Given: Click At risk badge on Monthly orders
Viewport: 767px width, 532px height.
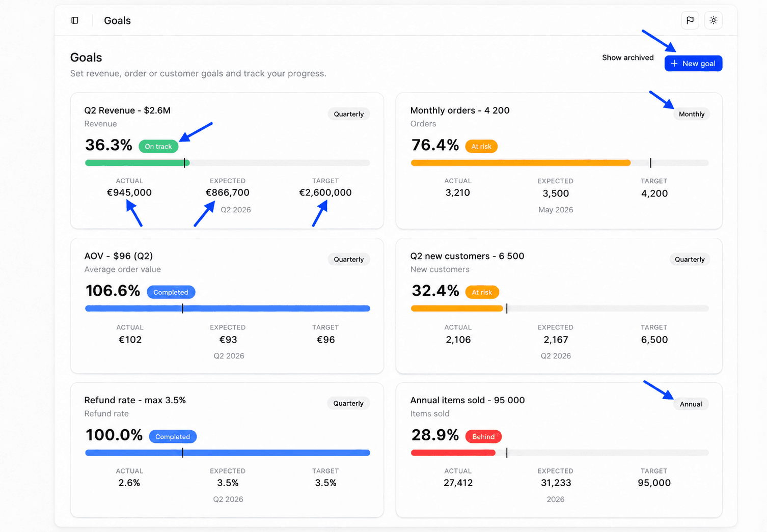Looking at the screenshot, I should tap(481, 147).
